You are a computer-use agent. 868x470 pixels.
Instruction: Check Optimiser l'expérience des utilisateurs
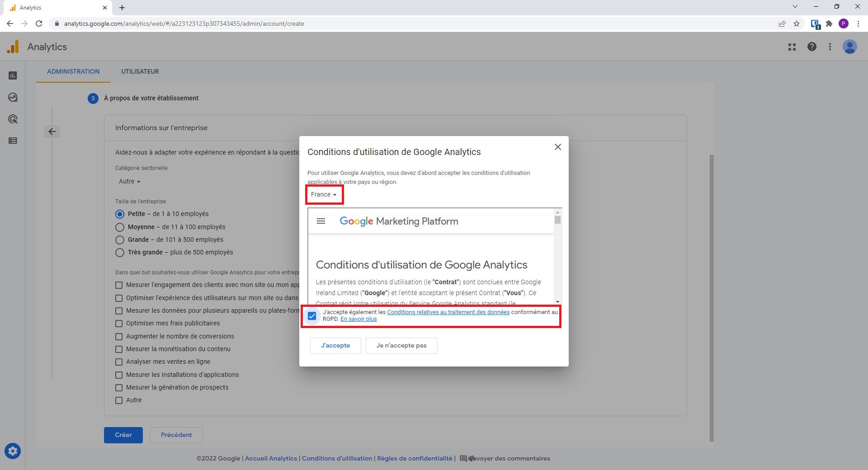[x=119, y=298]
